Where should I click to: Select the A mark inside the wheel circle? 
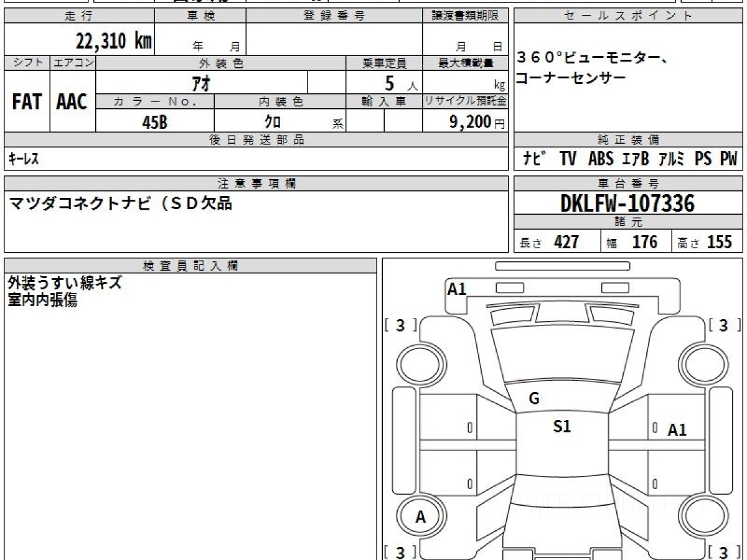[421, 517]
